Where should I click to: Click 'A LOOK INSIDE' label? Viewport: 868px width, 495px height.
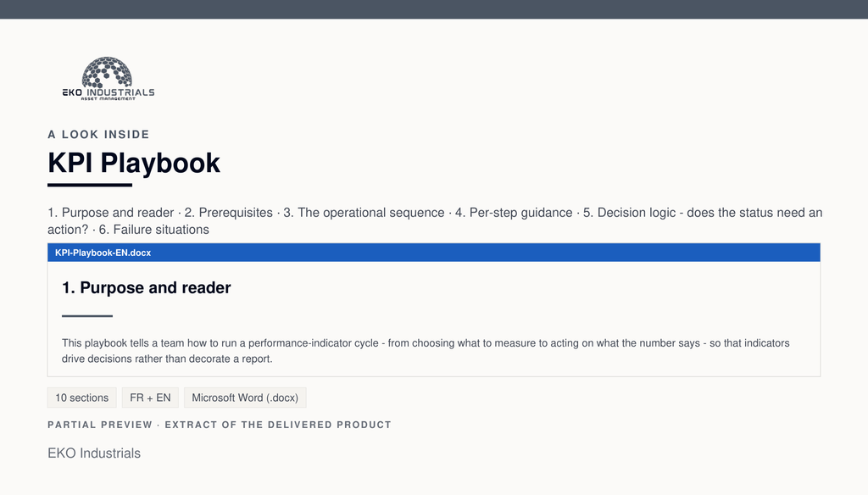point(98,135)
